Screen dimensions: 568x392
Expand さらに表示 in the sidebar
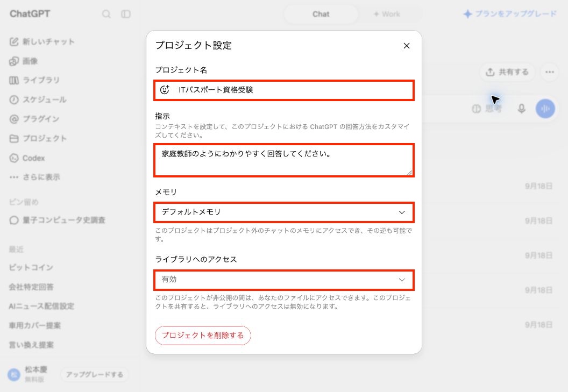click(x=35, y=177)
